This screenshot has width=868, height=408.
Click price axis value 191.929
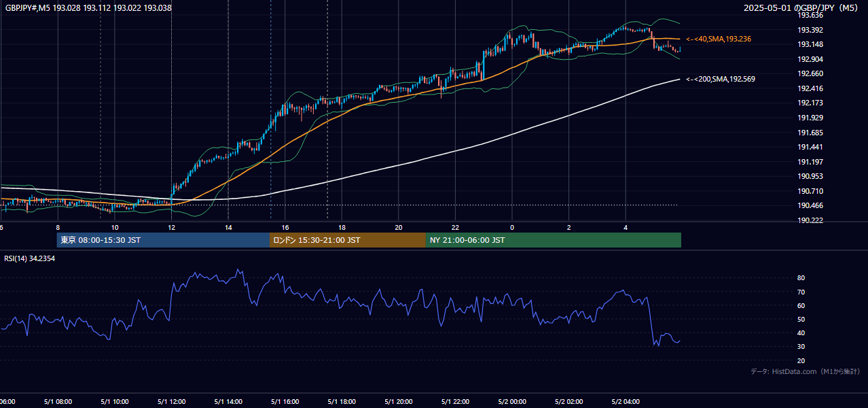[x=810, y=118]
